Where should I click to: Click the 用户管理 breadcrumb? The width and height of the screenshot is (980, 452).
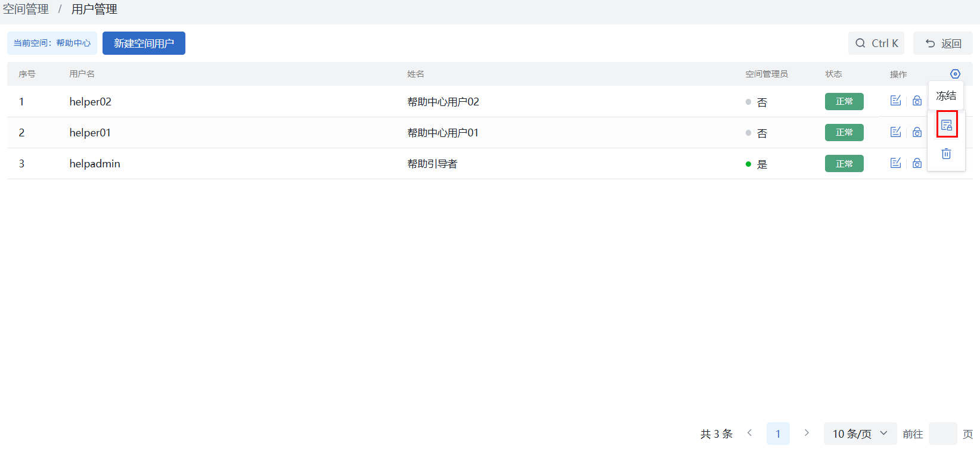click(x=94, y=9)
